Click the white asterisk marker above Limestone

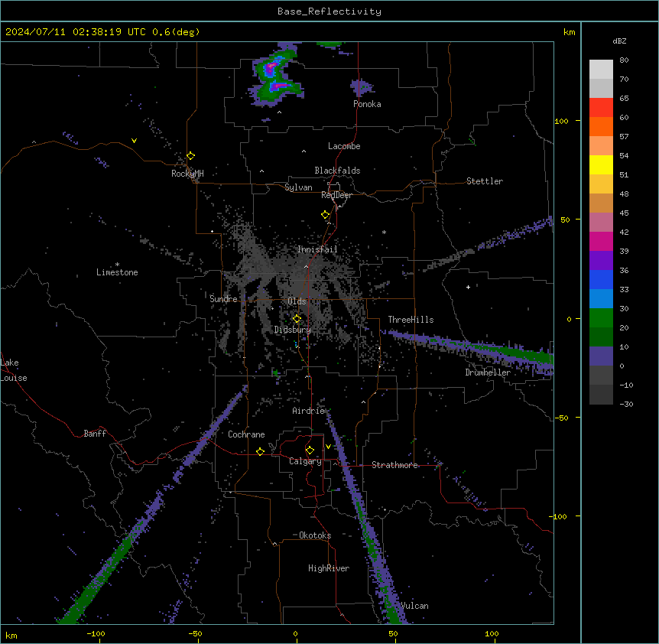click(x=117, y=265)
